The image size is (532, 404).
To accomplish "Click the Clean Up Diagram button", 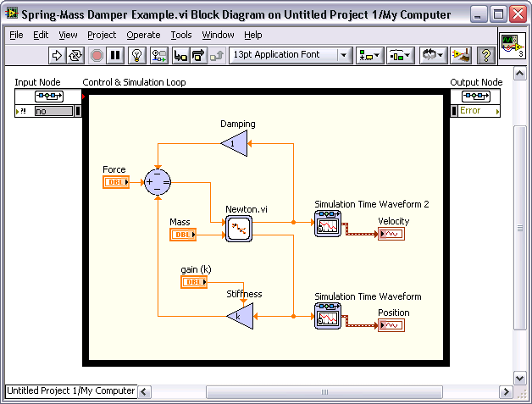I will [x=462, y=55].
